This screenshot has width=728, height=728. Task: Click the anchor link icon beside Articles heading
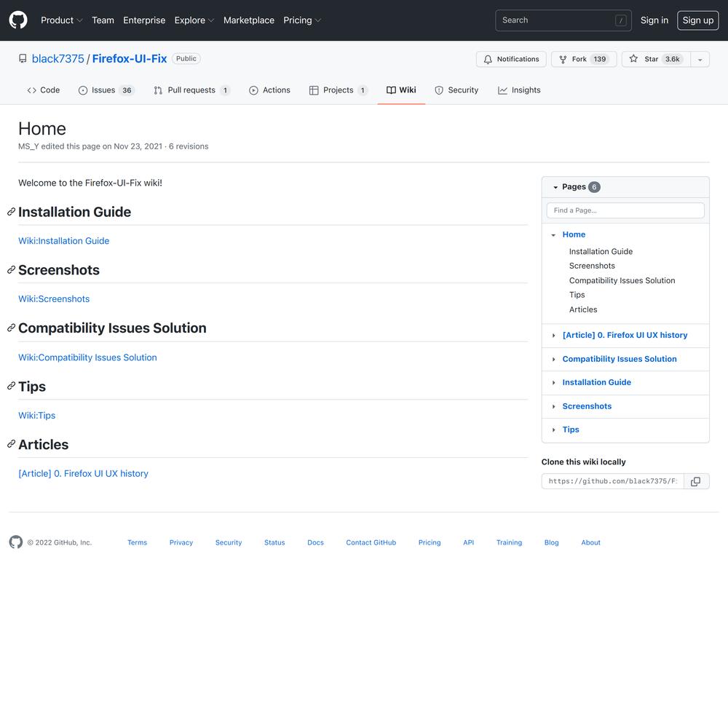point(11,444)
